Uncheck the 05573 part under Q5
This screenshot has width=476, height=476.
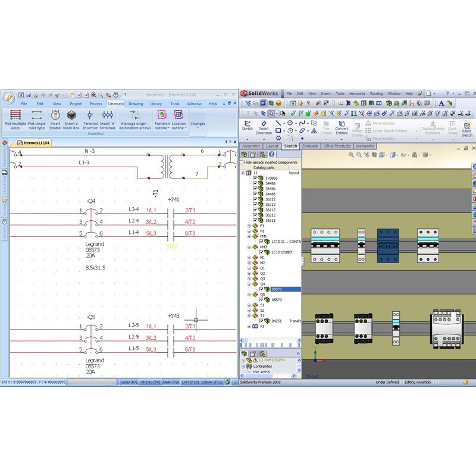pos(261,300)
